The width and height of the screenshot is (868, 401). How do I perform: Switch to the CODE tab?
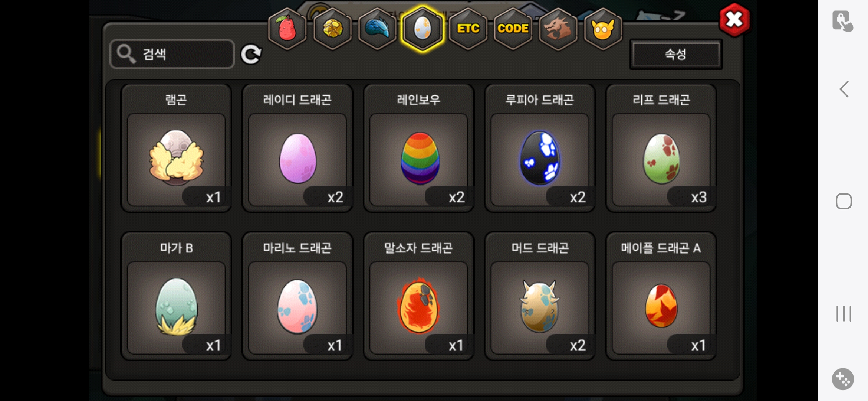coord(513,29)
